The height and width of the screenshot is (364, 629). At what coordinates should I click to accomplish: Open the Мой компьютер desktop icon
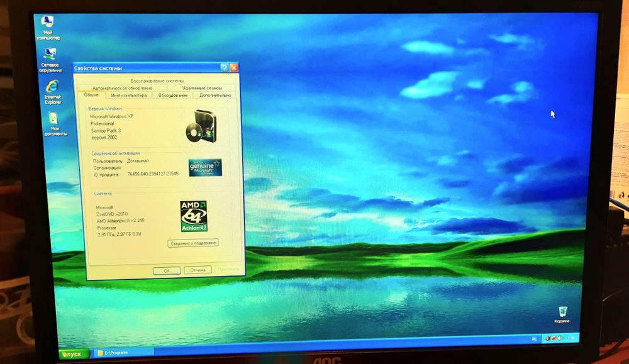(48, 27)
